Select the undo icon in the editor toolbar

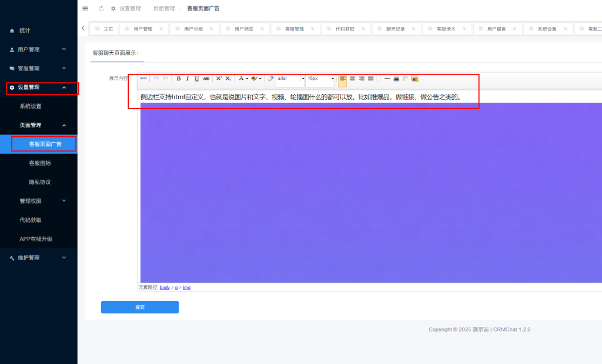point(156,78)
